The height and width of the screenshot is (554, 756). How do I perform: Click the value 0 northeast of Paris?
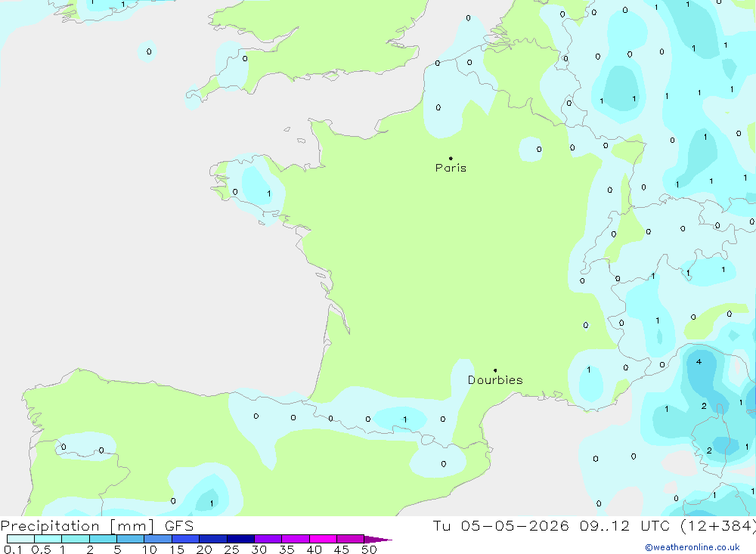[x=539, y=150]
